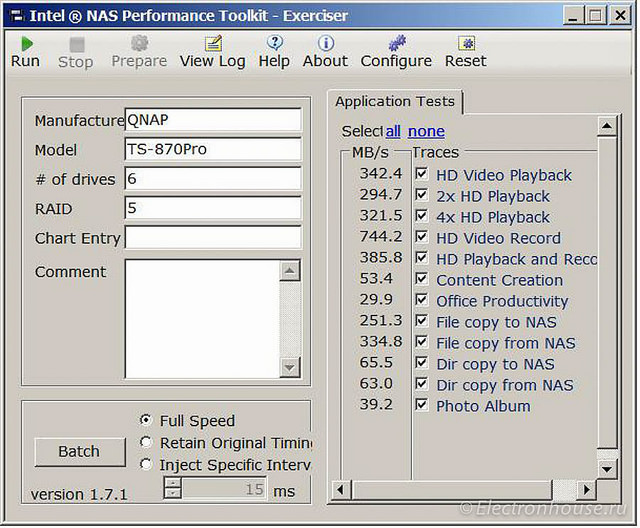The width and height of the screenshot is (640, 528).
Task: Toggle the 2x HD Playback checkbox
Action: (x=421, y=195)
